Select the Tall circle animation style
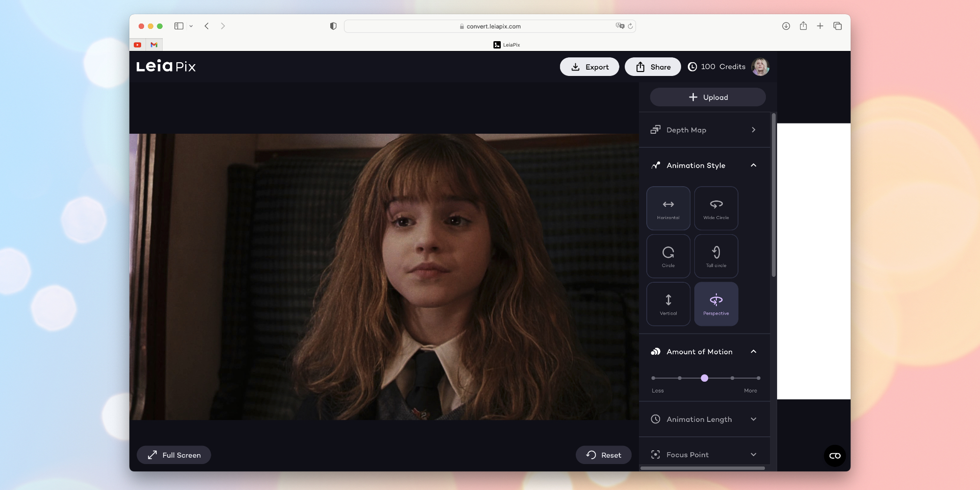Image resolution: width=980 pixels, height=490 pixels. [x=716, y=256]
